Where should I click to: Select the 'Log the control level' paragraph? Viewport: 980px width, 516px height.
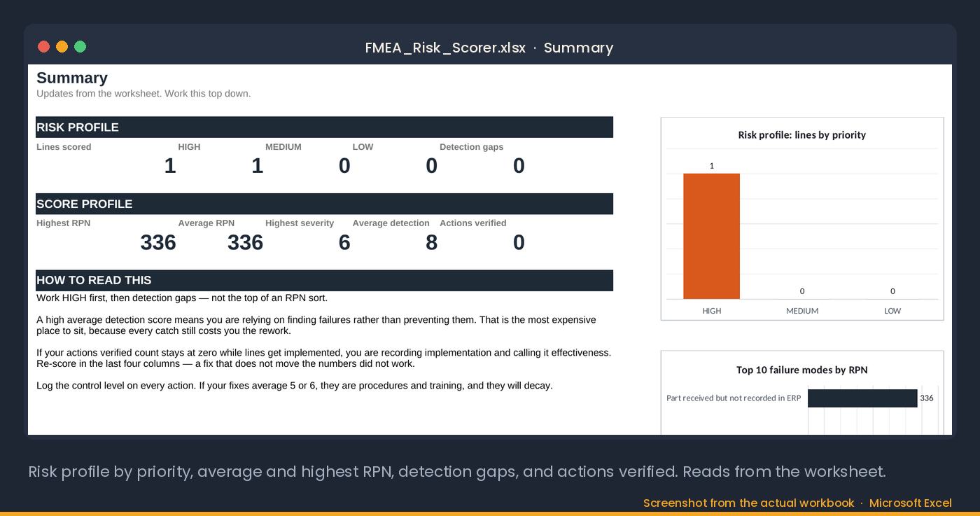click(295, 385)
